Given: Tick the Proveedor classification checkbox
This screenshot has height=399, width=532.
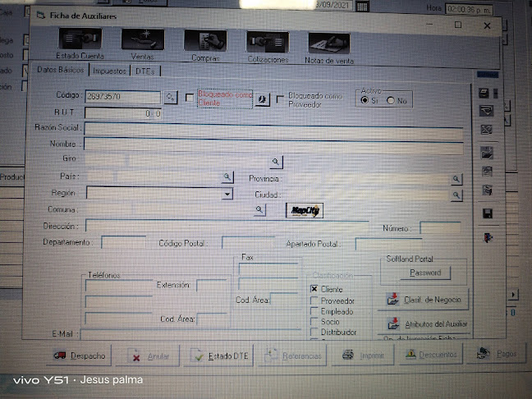Looking at the screenshot, I should [x=314, y=301].
